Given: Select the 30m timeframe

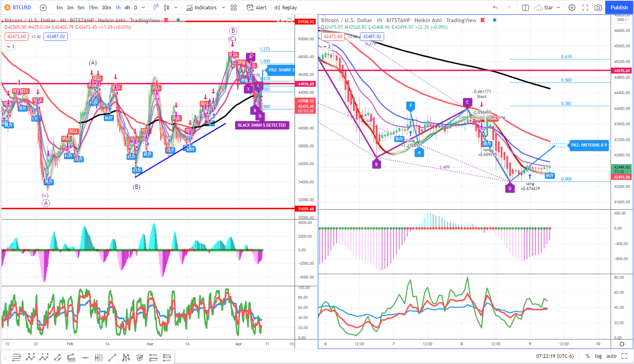Looking at the screenshot, I should tap(106, 7).
